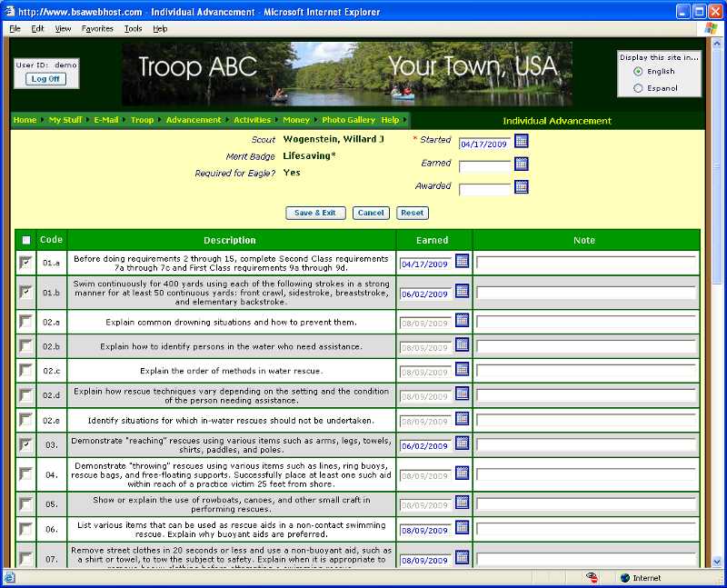Screen dimensions: 727x588
Task: Click the Troop ABC banner image
Action: tap(347, 75)
